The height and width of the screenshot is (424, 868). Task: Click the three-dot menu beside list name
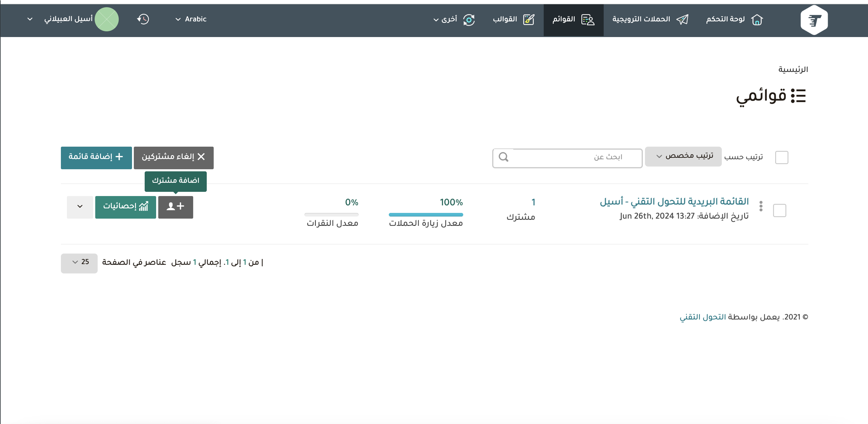coord(760,206)
